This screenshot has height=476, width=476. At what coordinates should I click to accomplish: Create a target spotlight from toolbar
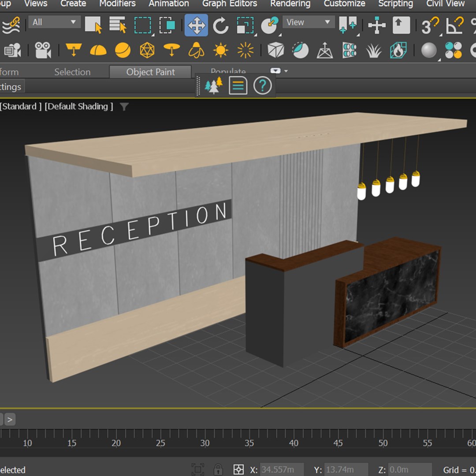pyautogui.click(x=74, y=50)
